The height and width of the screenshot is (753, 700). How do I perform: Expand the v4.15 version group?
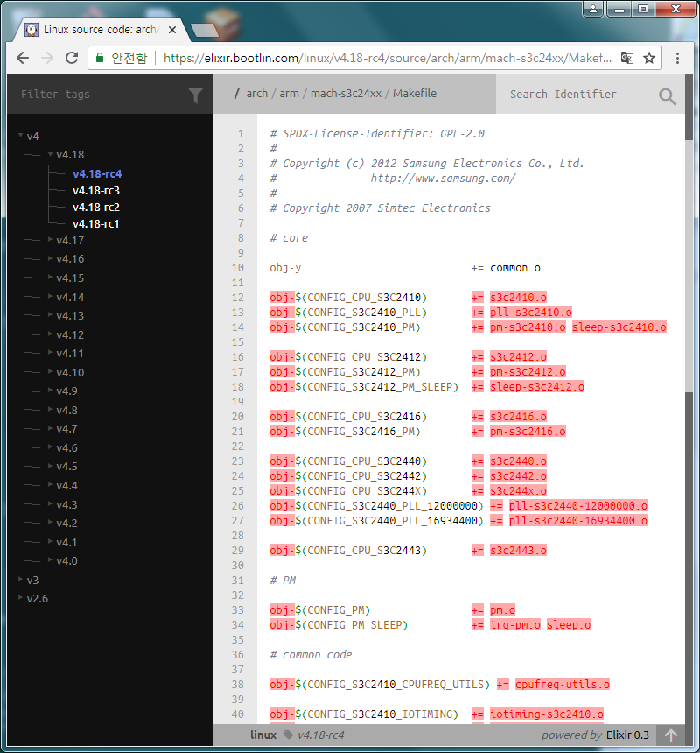50,277
